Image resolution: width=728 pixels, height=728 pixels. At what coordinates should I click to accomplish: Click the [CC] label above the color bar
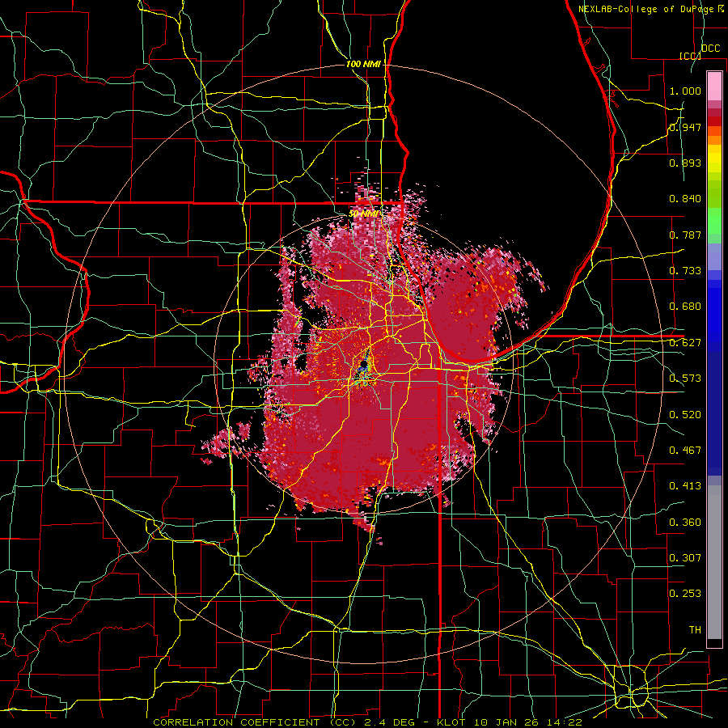click(690, 56)
